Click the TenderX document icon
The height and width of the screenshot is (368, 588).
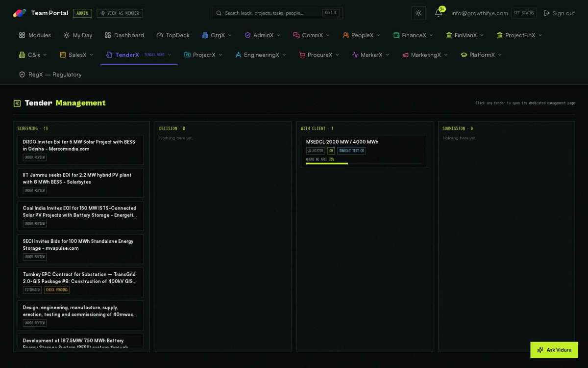click(x=109, y=55)
